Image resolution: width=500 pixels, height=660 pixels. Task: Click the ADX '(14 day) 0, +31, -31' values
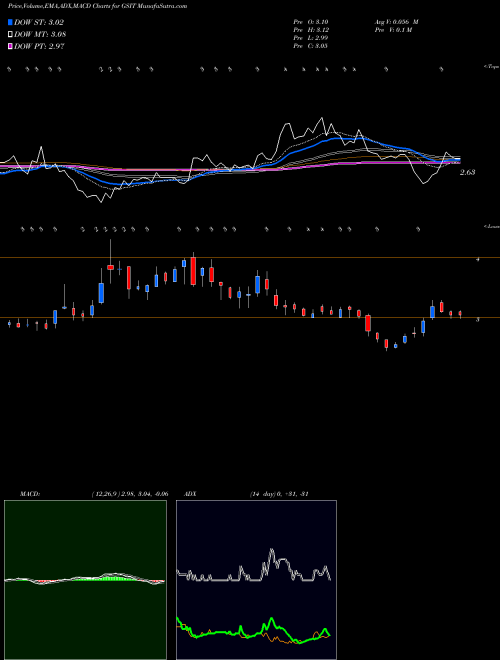pyautogui.click(x=279, y=494)
